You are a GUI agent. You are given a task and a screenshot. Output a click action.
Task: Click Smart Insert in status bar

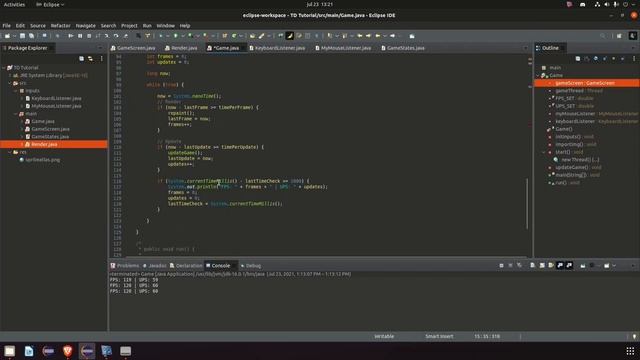pyautogui.click(x=439, y=336)
